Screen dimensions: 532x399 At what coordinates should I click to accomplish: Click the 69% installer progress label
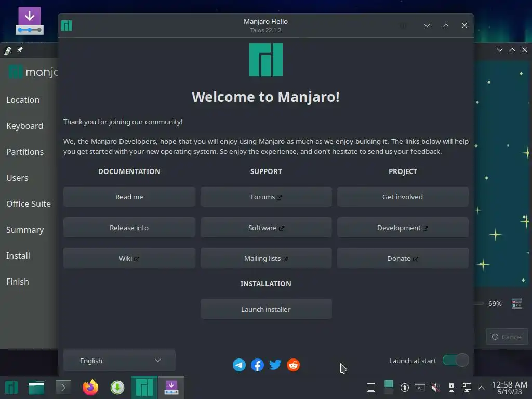tap(495, 303)
